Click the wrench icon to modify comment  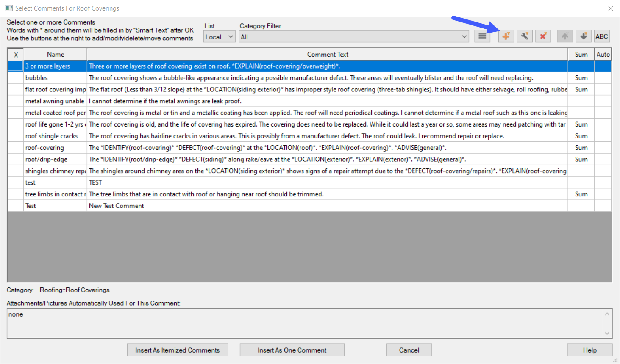[524, 36]
